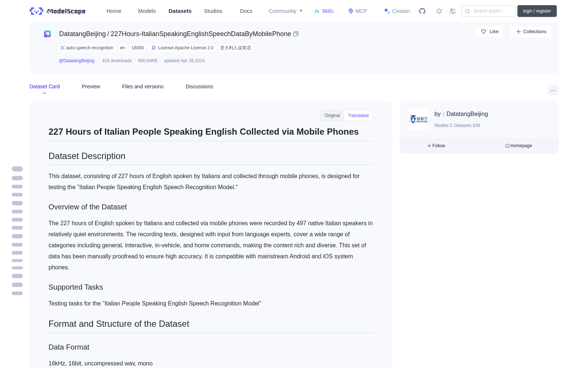
Task: Jump using the first outline marker at left
Action: (17, 169)
